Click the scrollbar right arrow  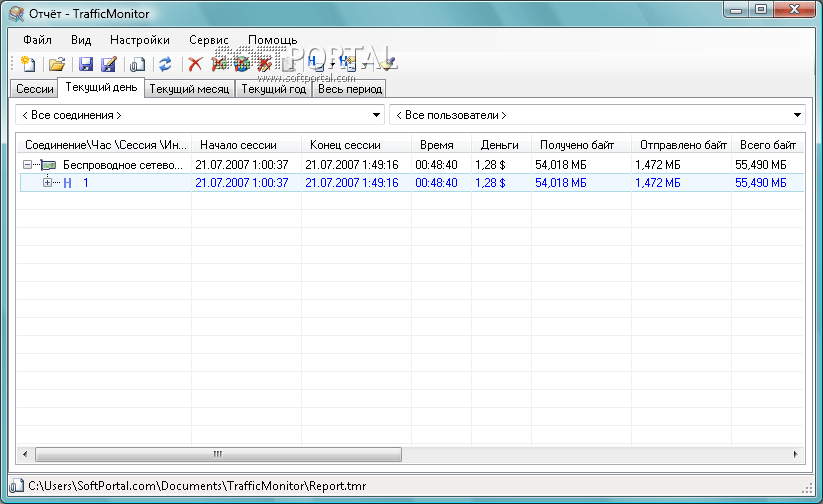[x=795, y=454]
